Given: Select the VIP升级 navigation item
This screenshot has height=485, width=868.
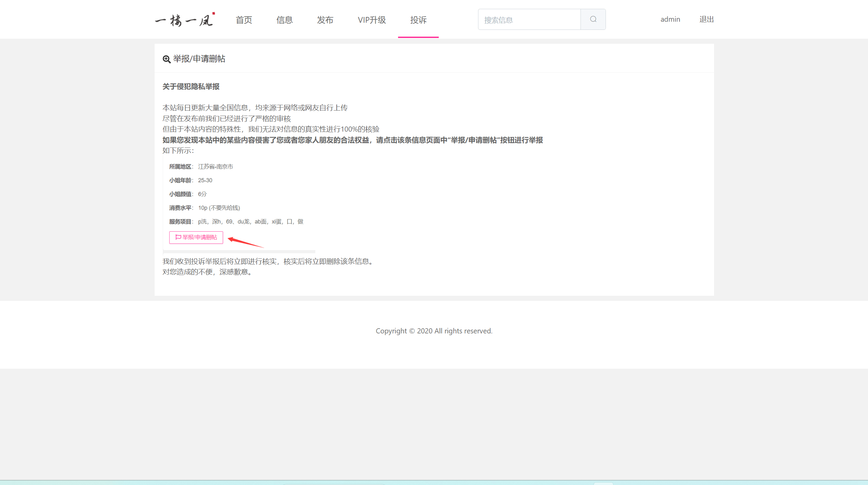Looking at the screenshot, I should 372,20.
